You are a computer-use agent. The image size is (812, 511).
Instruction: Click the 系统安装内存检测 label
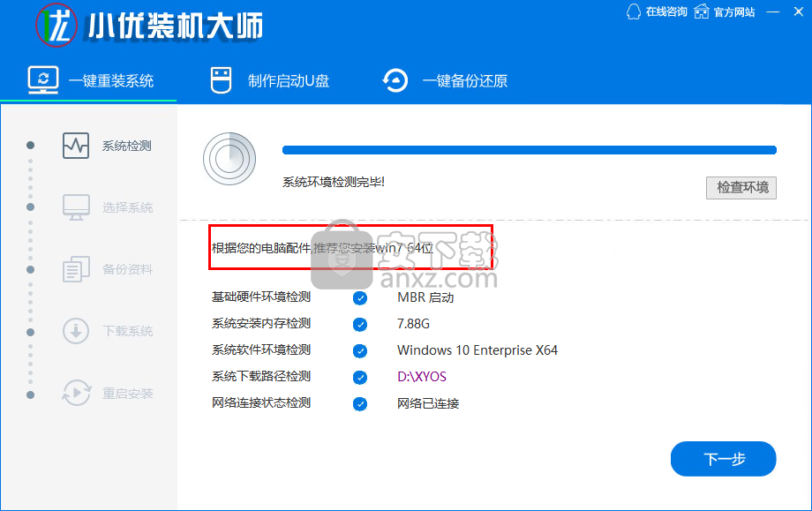(x=261, y=324)
